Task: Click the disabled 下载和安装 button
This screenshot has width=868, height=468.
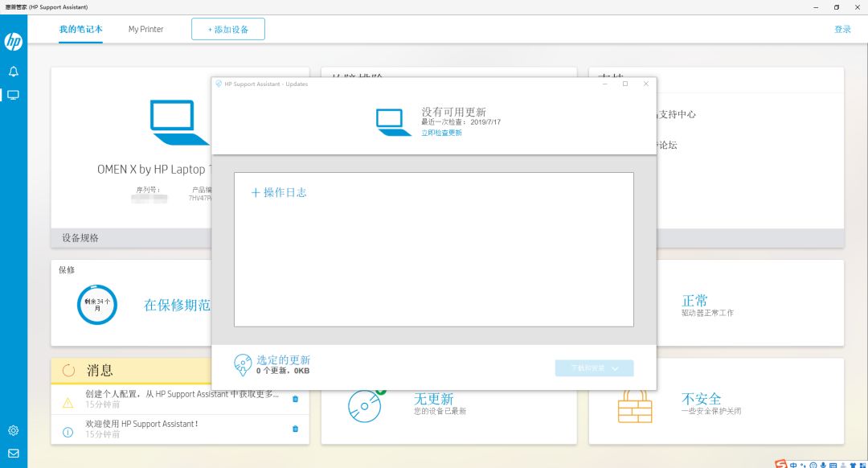Action: click(594, 368)
